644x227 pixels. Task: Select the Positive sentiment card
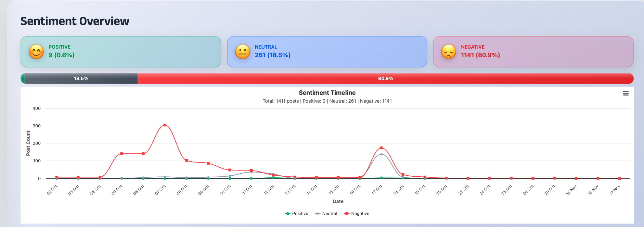pyautogui.click(x=121, y=52)
